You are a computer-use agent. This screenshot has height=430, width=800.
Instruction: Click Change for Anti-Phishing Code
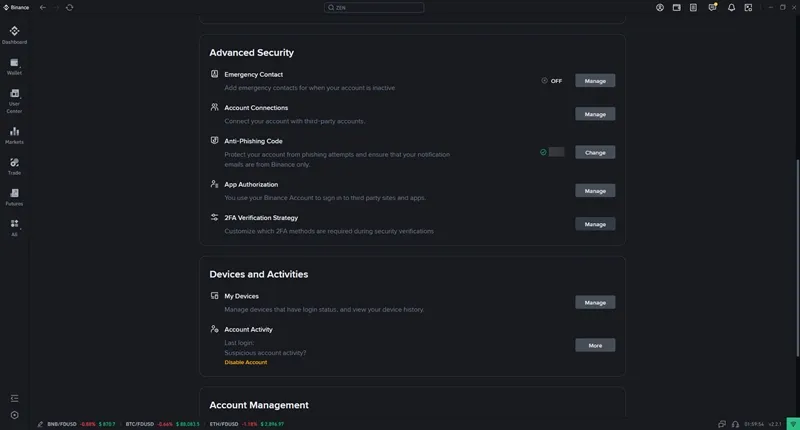595,152
